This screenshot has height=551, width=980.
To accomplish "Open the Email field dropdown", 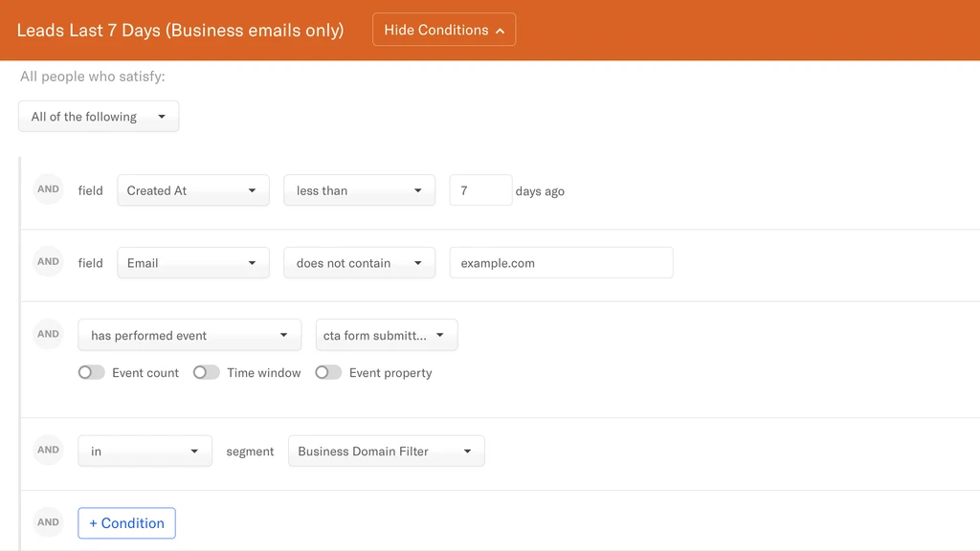I will click(x=193, y=263).
